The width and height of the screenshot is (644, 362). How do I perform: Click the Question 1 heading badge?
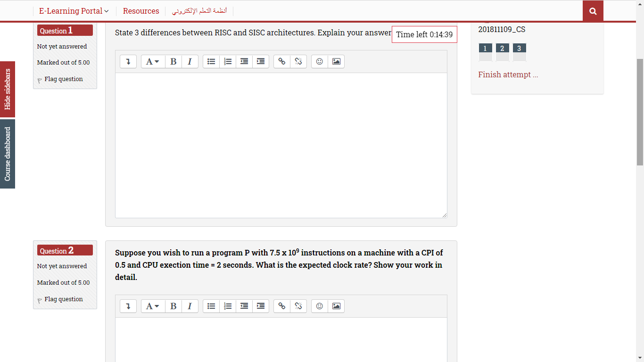point(65,30)
